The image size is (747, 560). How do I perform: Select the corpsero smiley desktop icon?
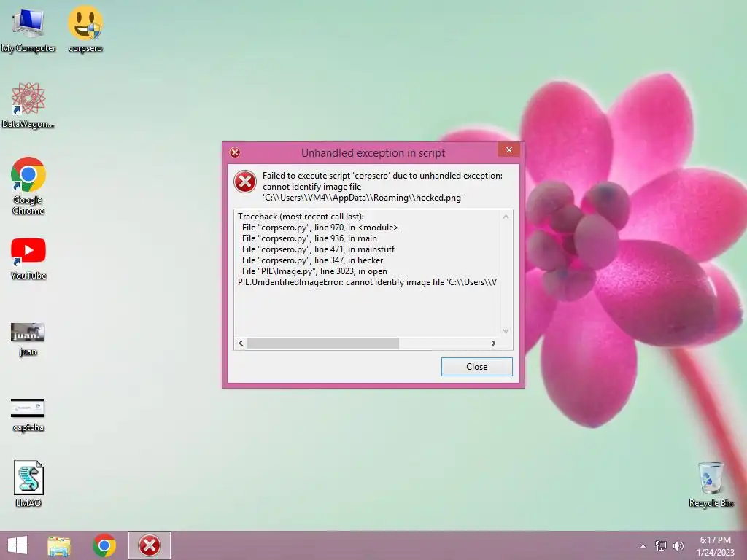tap(85, 29)
